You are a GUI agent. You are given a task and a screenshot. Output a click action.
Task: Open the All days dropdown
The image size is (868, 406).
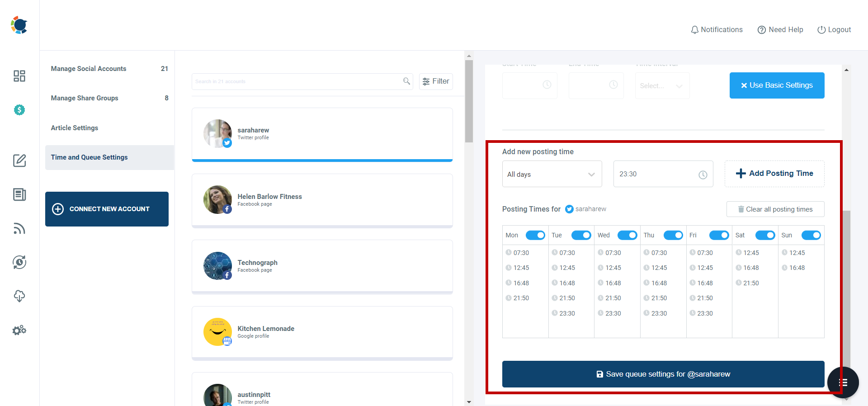[552, 174]
